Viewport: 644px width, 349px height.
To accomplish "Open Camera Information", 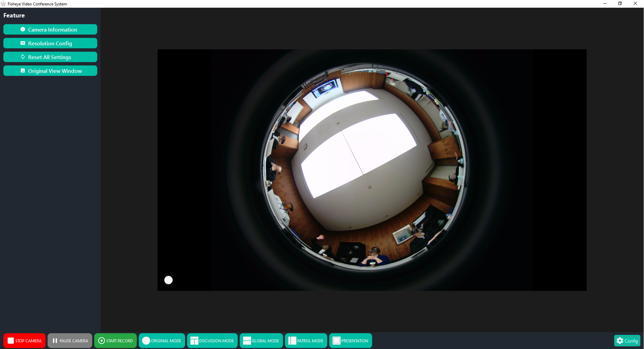I will click(50, 29).
